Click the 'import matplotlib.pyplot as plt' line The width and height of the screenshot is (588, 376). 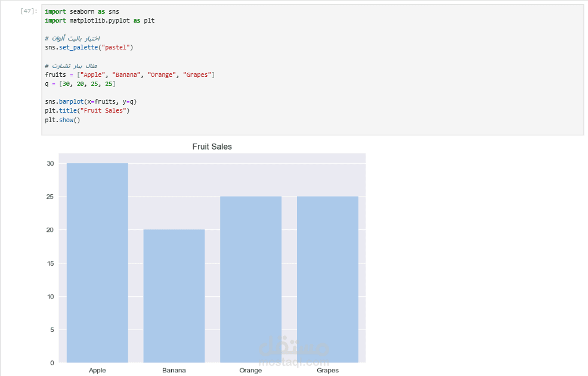pos(100,21)
